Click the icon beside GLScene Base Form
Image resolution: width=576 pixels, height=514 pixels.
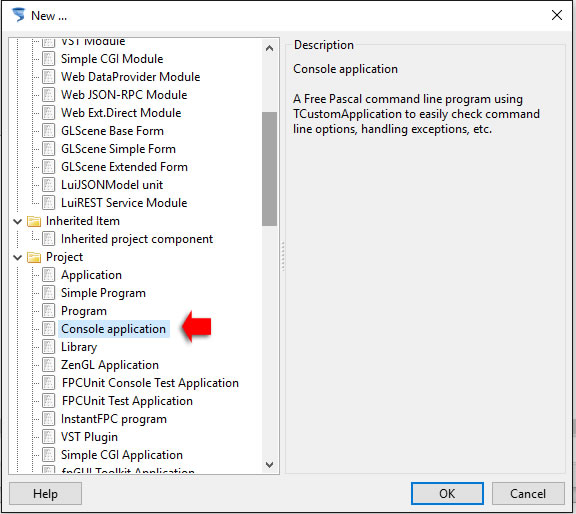(x=48, y=131)
